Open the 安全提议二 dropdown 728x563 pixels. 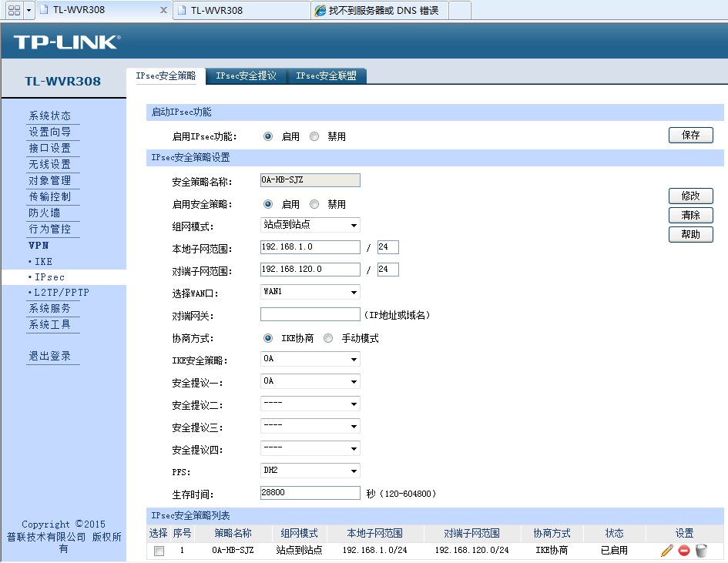point(310,404)
